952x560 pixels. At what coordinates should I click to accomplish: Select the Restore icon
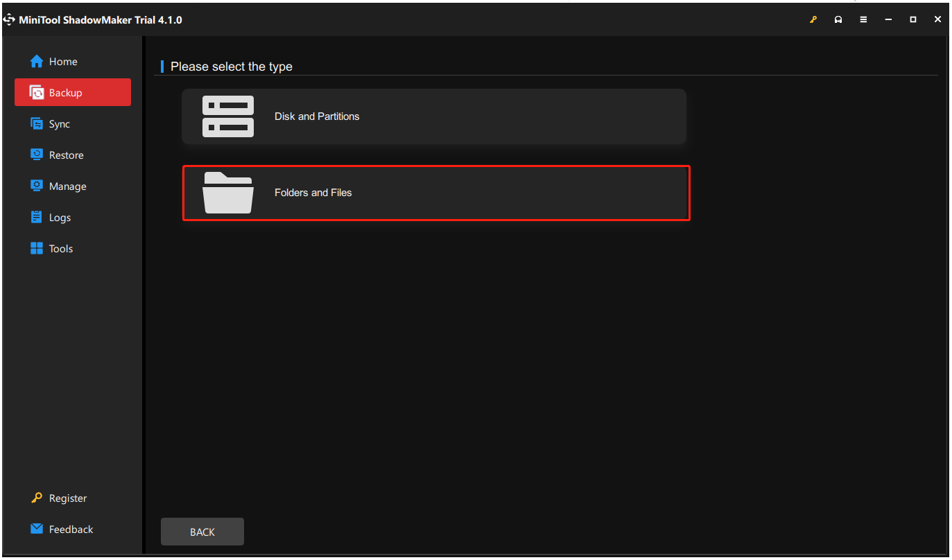click(x=35, y=155)
